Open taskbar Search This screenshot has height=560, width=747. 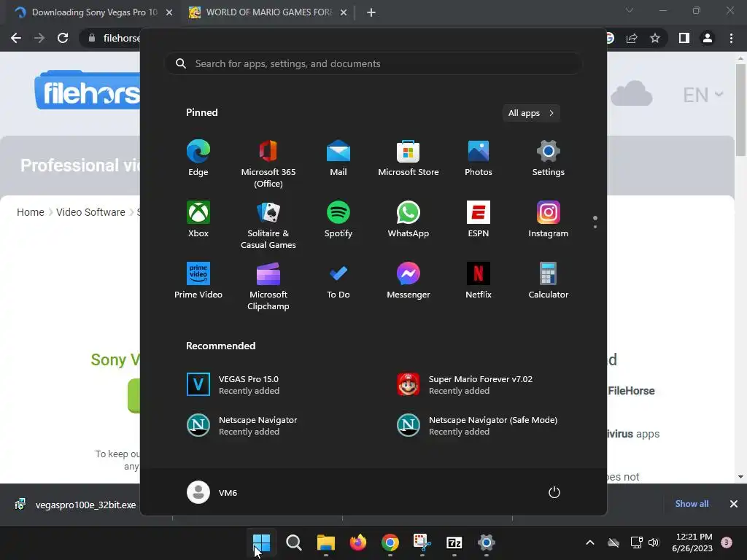pos(294,542)
